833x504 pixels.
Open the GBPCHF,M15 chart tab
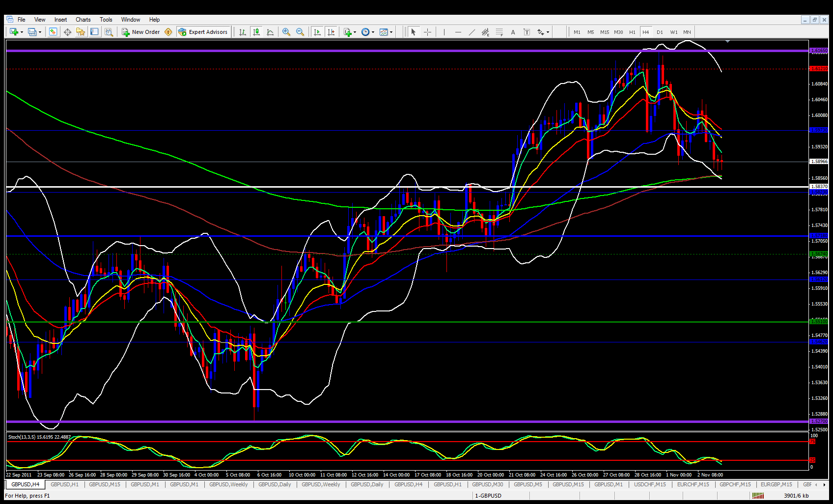735,484
